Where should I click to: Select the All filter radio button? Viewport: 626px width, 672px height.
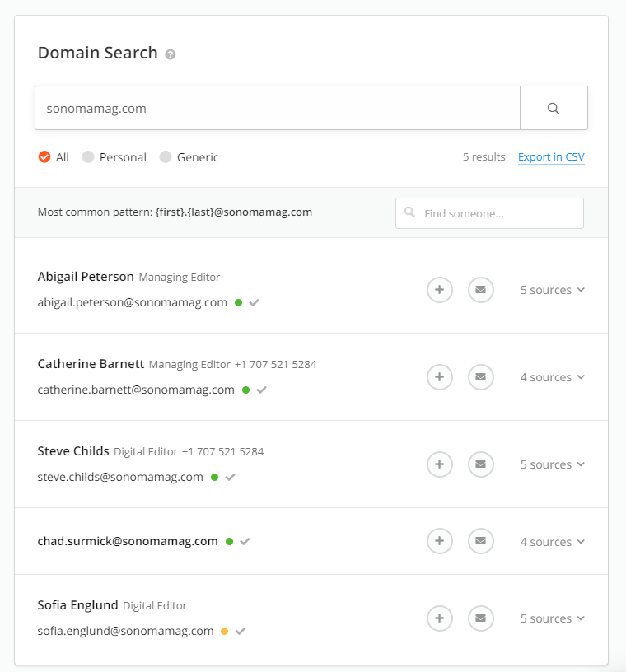pos(44,156)
